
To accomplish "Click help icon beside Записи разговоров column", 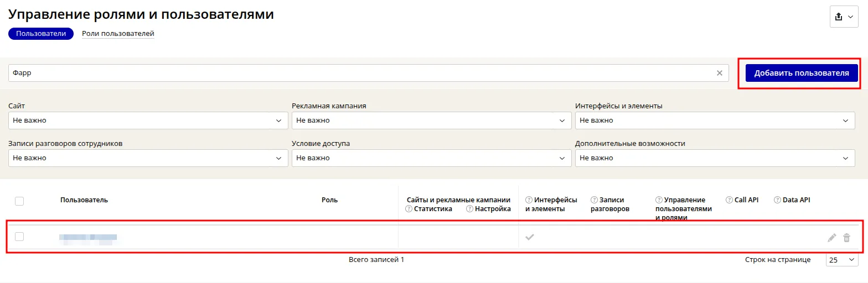I will (594, 200).
